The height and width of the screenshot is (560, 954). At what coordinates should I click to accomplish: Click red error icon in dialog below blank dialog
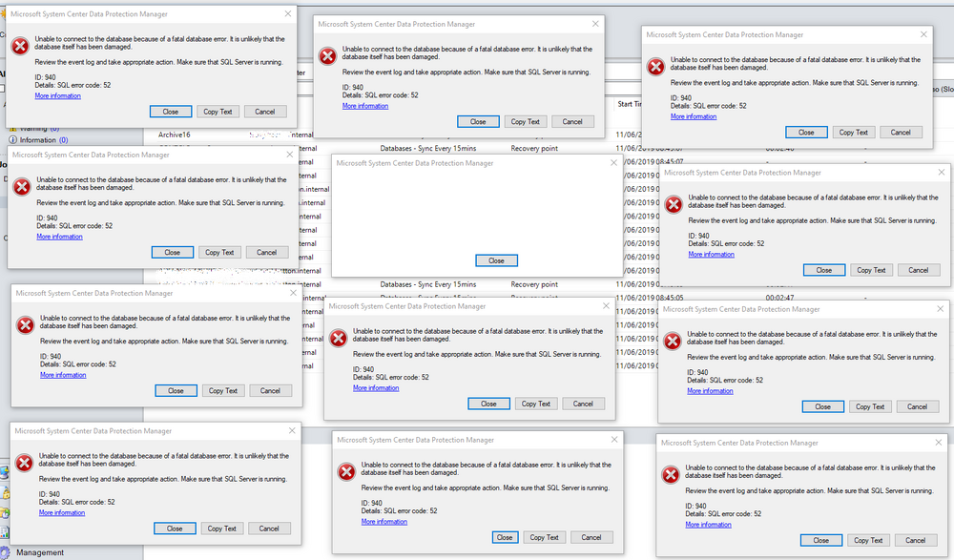(339, 338)
